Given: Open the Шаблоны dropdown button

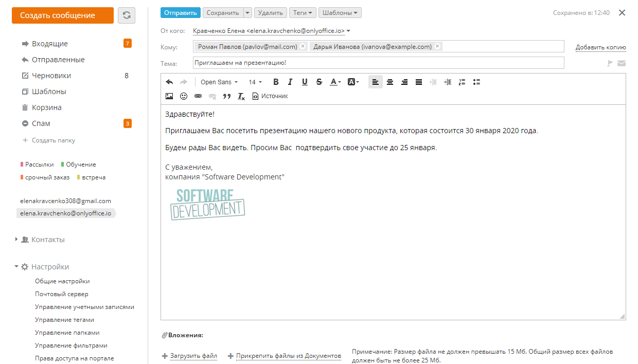Looking at the screenshot, I should (340, 13).
